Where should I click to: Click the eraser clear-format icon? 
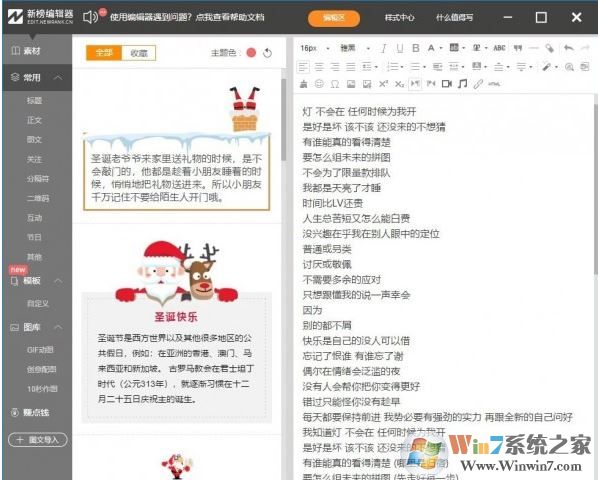tap(550, 48)
